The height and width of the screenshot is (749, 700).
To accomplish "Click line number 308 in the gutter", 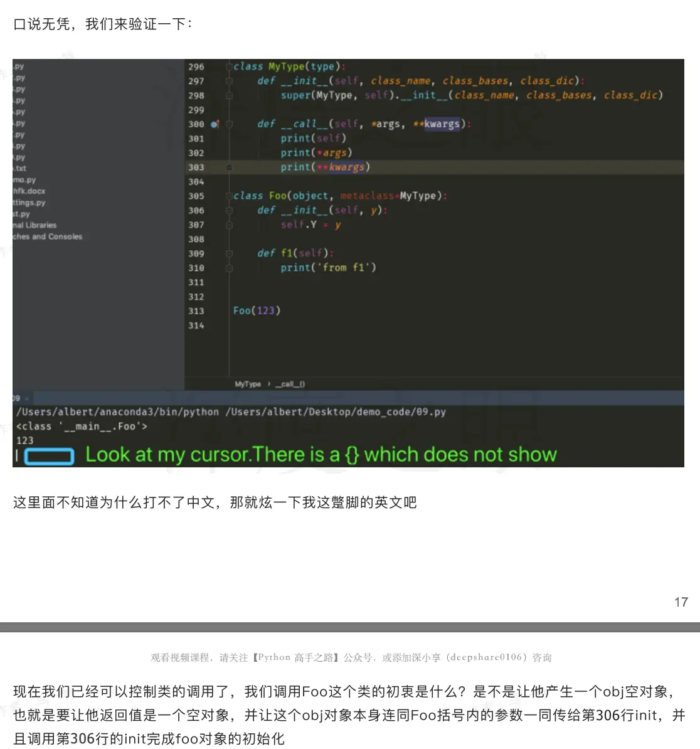I will tap(196, 240).
